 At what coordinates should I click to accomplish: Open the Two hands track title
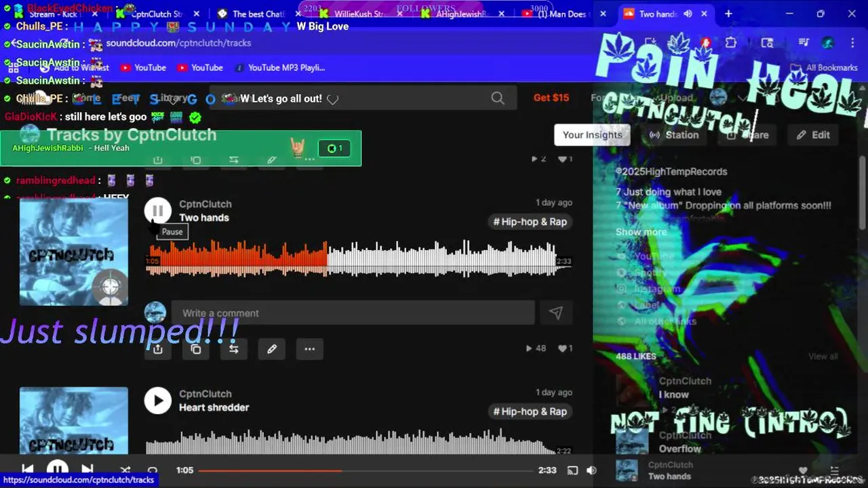click(x=204, y=218)
